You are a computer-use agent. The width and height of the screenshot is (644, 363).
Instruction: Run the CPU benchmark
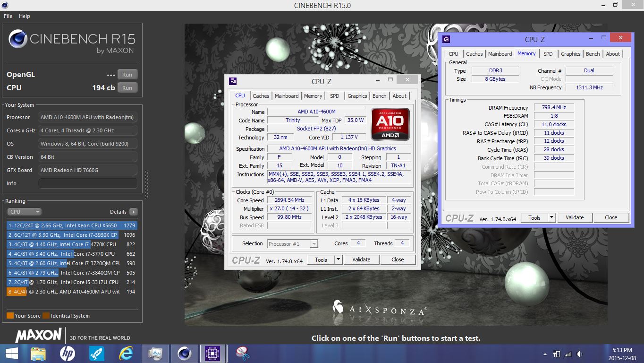(x=127, y=88)
